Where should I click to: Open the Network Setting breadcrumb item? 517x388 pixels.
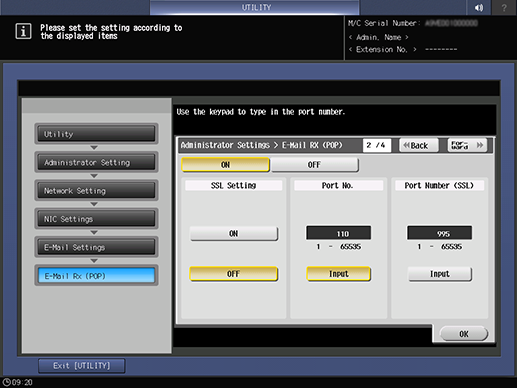96,191
